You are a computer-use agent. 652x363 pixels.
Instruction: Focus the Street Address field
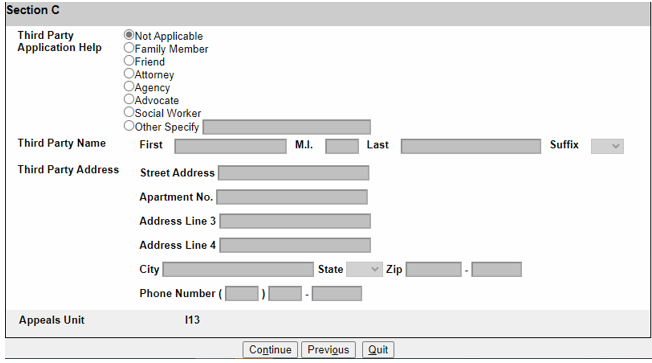pos(294,173)
